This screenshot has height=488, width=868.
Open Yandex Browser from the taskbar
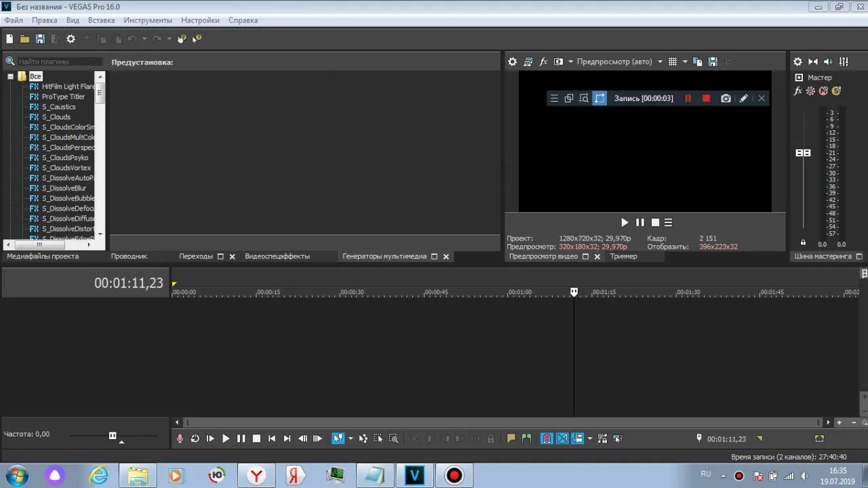pyautogui.click(x=256, y=475)
